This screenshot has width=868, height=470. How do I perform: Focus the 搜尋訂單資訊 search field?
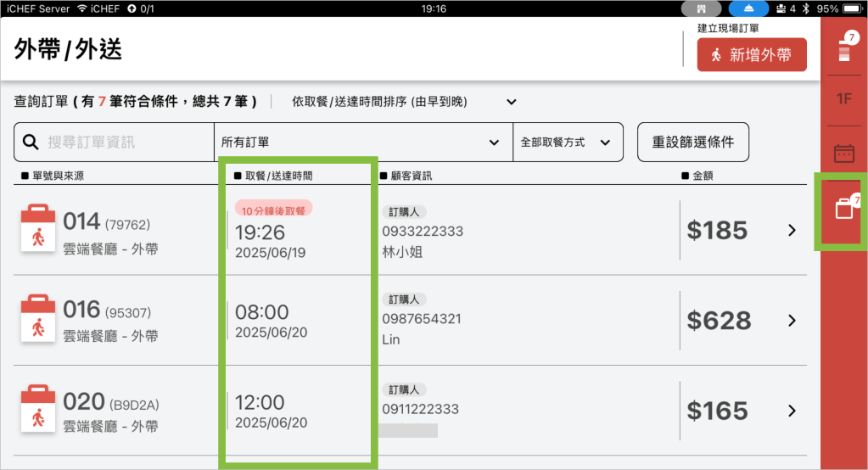pyautogui.click(x=119, y=143)
